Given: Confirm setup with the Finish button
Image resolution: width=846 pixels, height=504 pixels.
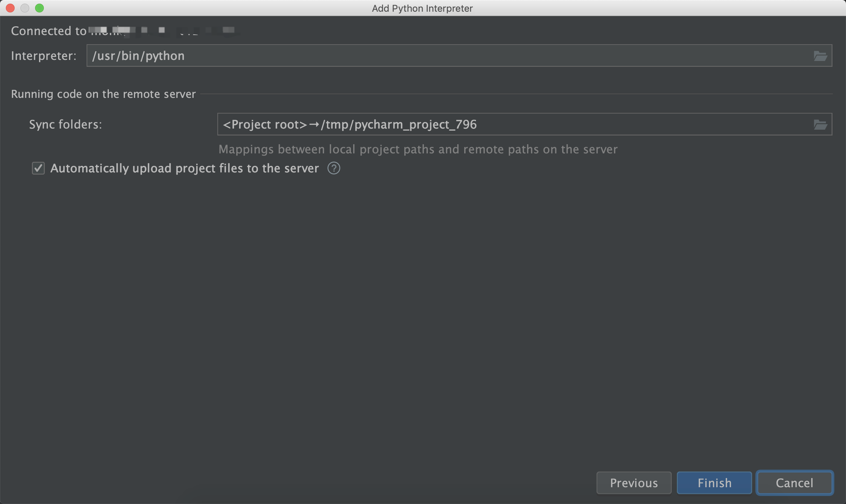Looking at the screenshot, I should (x=714, y=483).
